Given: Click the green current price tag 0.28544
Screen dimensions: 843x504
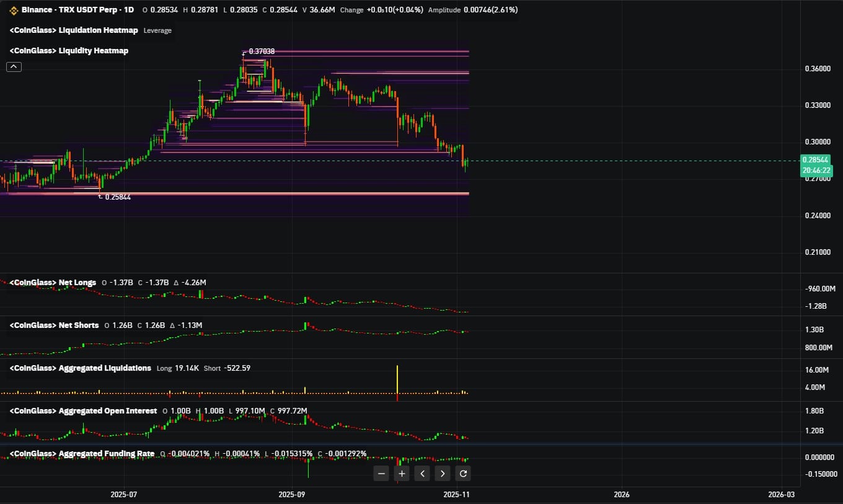Looking at the screenshot, I should (815, 159).
